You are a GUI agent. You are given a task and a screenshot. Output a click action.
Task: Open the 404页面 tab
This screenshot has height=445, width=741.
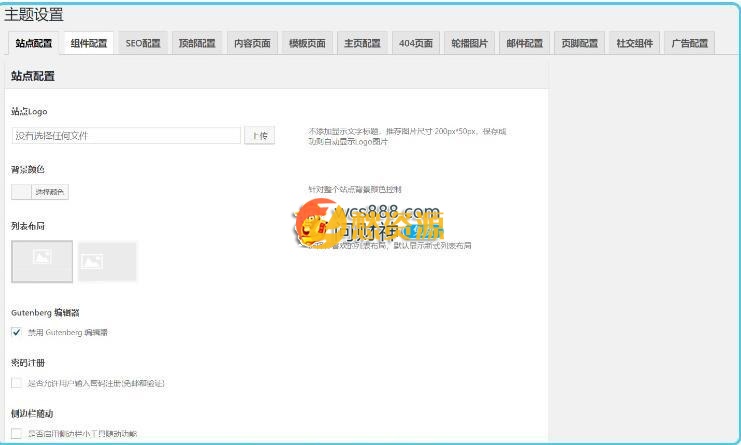[416, 43]
